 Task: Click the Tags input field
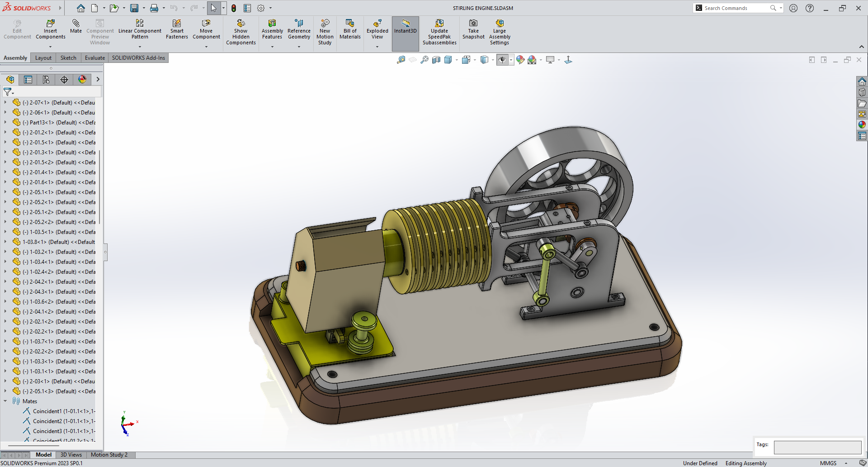817,447
